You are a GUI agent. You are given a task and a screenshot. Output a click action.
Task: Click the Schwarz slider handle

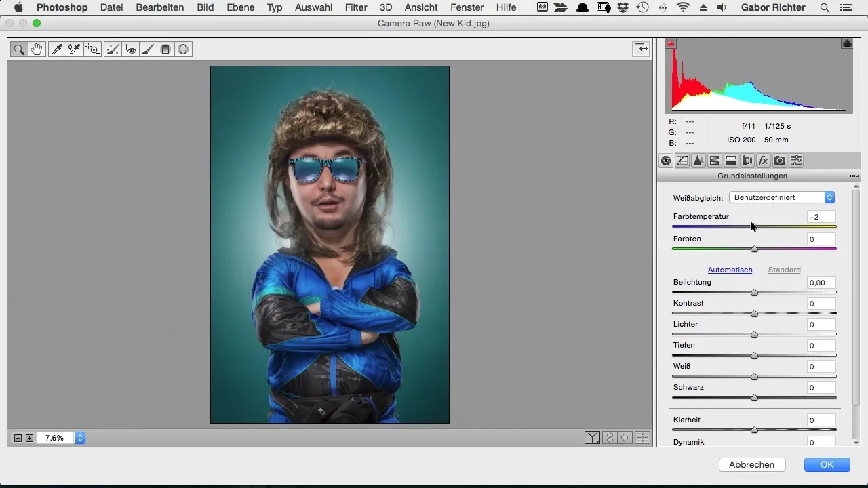(754, 397)
